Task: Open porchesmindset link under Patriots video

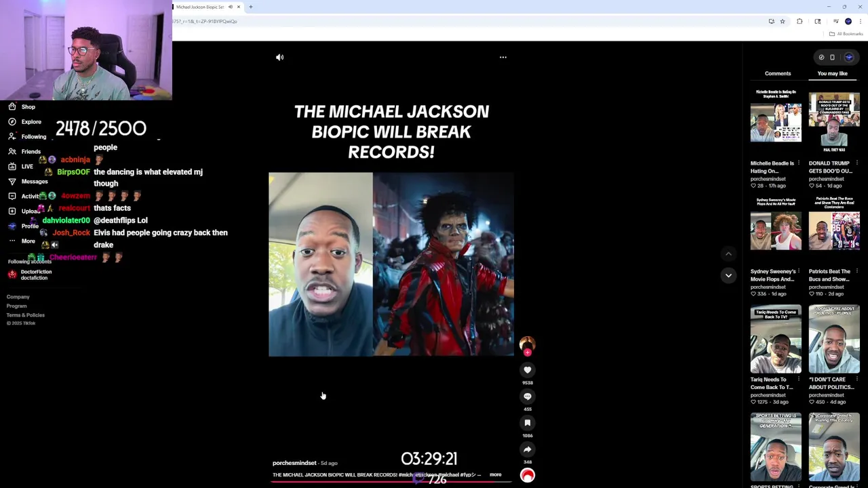Action: click(827, 287)
